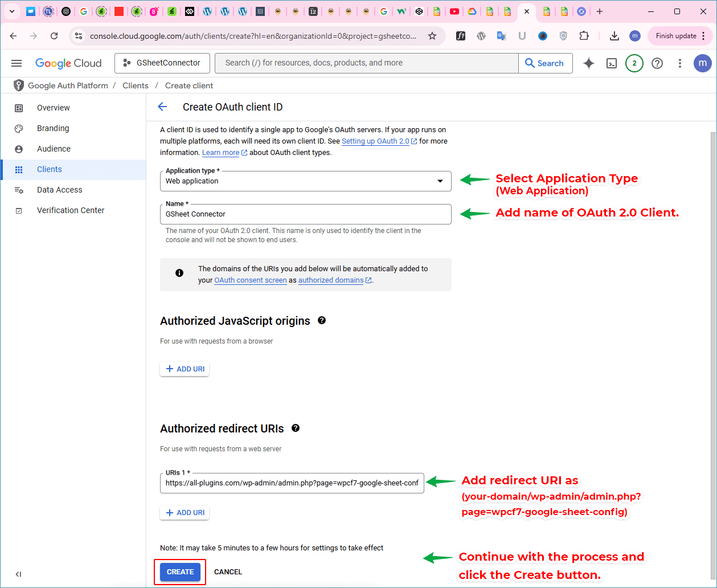Click the CANCEL button
This screenshot has height=588, width=717.
228,572
